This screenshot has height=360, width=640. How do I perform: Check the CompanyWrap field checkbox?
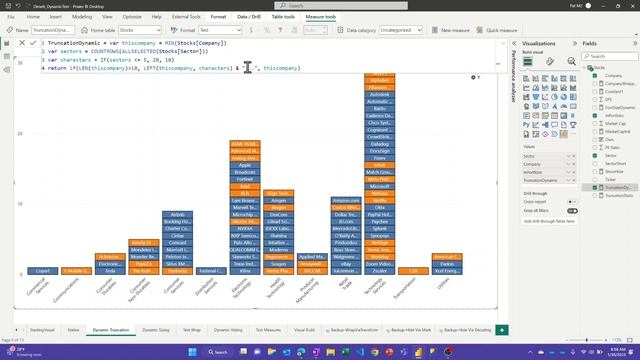tap(595, 84)
